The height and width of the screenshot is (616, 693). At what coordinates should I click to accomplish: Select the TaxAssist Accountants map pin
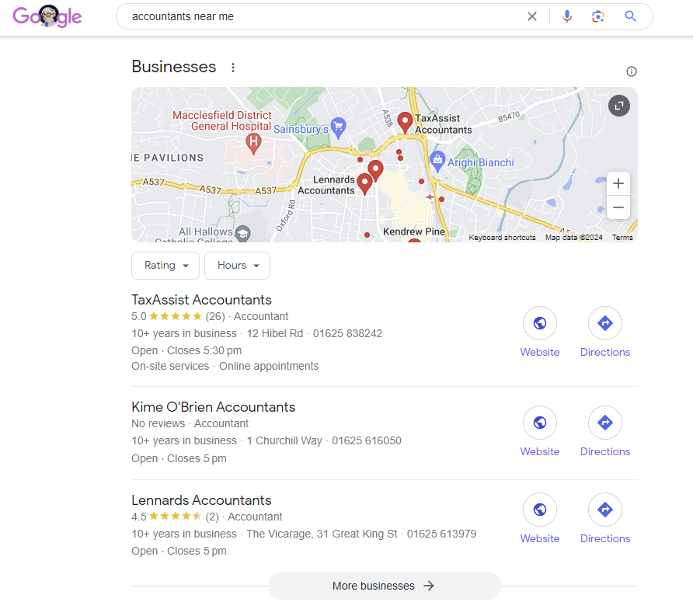(x=405, y=122)
